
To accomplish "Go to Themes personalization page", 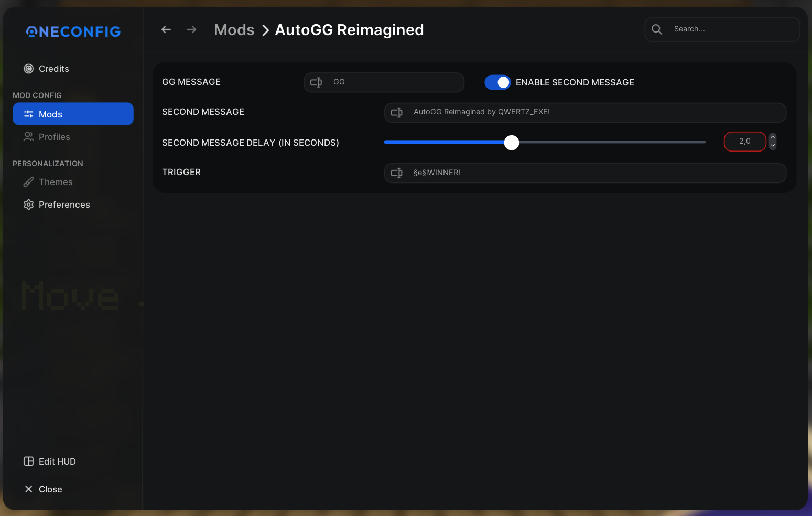I will (x=56, y=182).
